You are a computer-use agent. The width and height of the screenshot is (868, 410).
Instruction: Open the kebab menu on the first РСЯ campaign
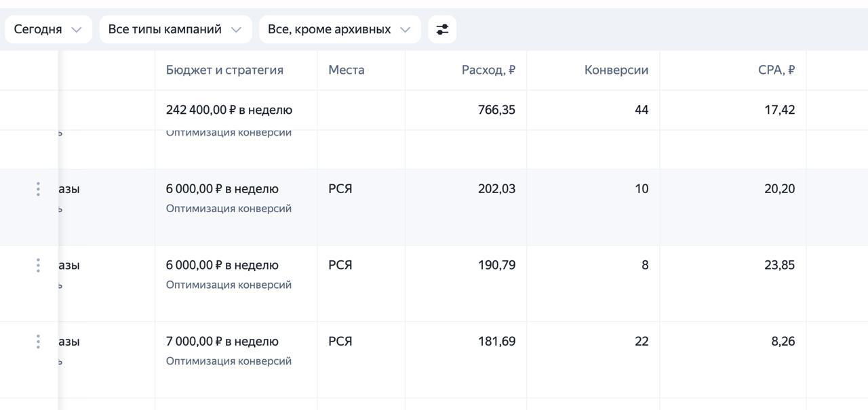click(38, 189)
